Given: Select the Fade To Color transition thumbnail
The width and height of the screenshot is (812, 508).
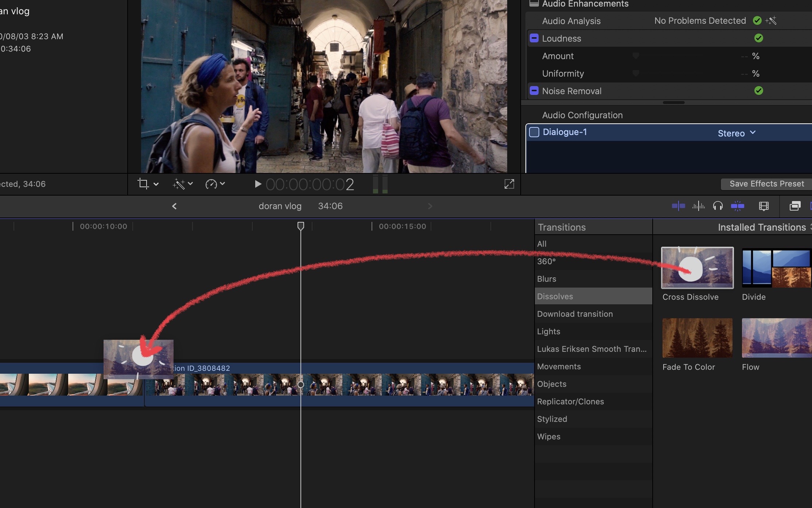Looking at the screenshot, I should point(697,338).
